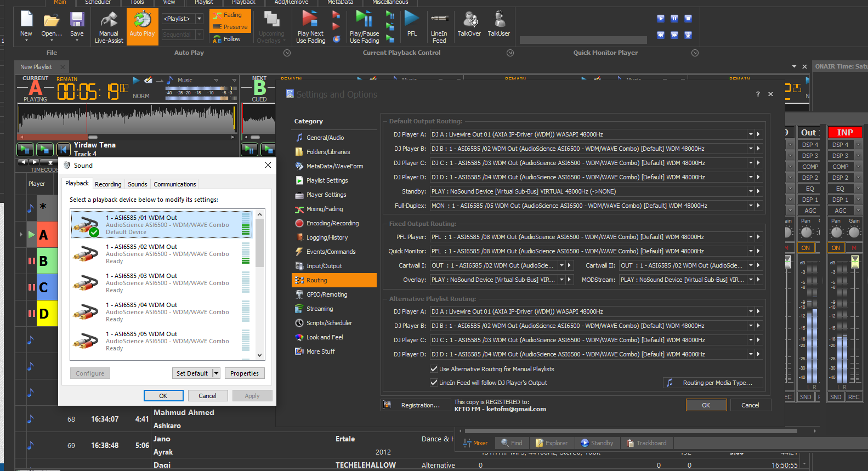Open the Standby output device dropdown

pos(750,191)
